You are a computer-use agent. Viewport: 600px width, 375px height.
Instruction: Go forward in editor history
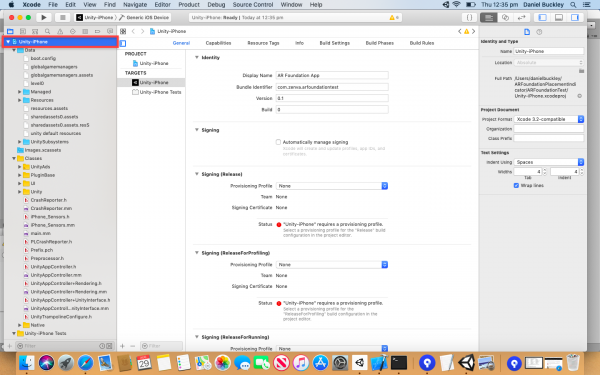click(142, 31)
